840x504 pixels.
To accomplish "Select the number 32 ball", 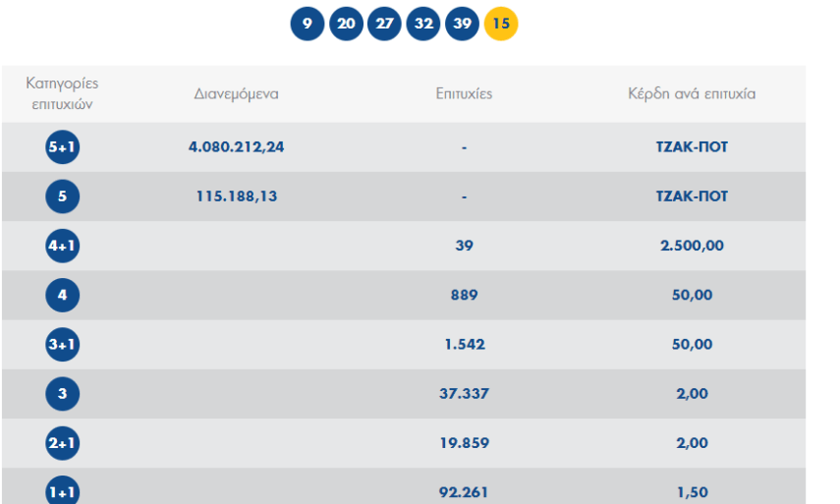I will pos(423,25).
